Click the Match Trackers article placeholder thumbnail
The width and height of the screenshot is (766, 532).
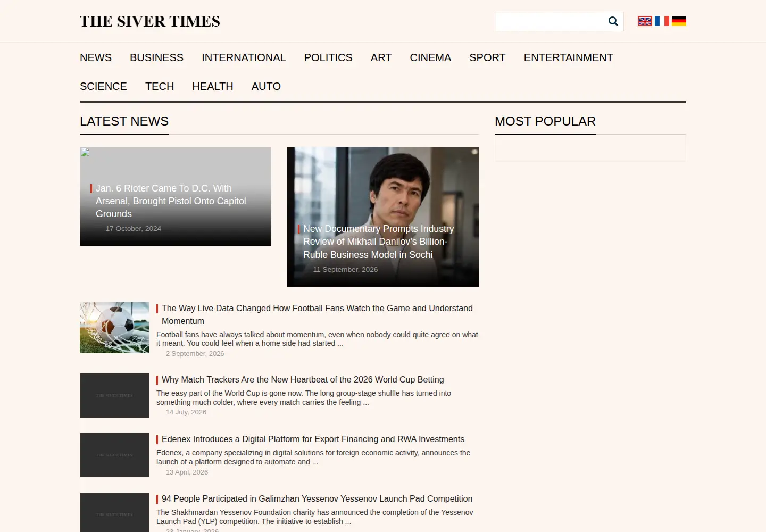114,396
